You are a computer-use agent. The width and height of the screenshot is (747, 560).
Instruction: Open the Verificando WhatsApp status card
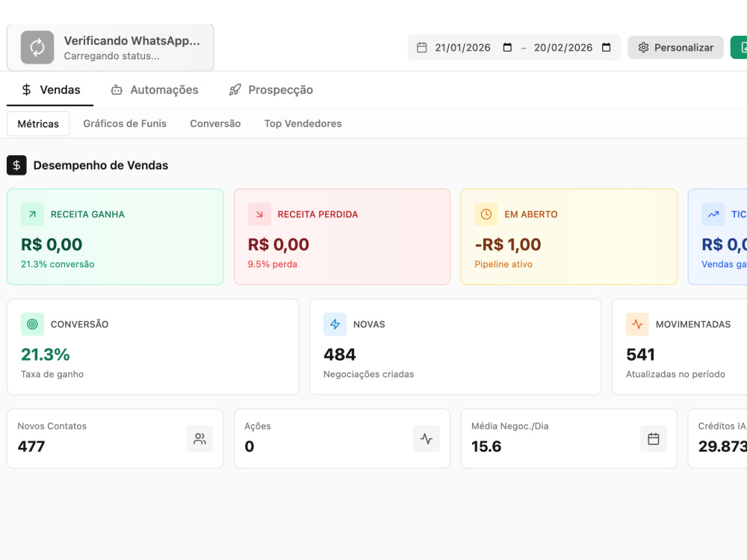[111, 47]
